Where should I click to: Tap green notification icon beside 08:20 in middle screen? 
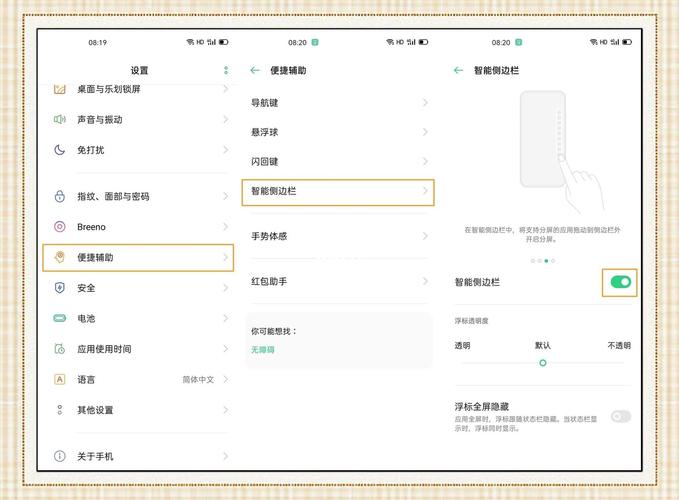315,42
